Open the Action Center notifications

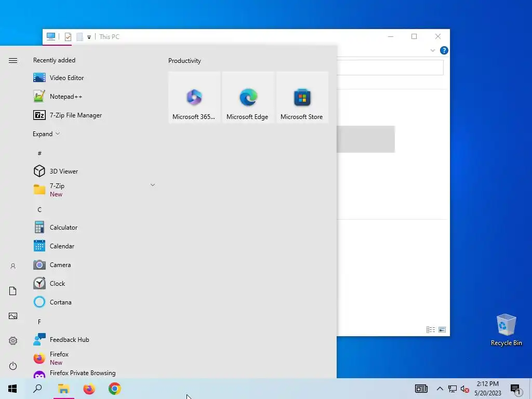click(516, 389)
